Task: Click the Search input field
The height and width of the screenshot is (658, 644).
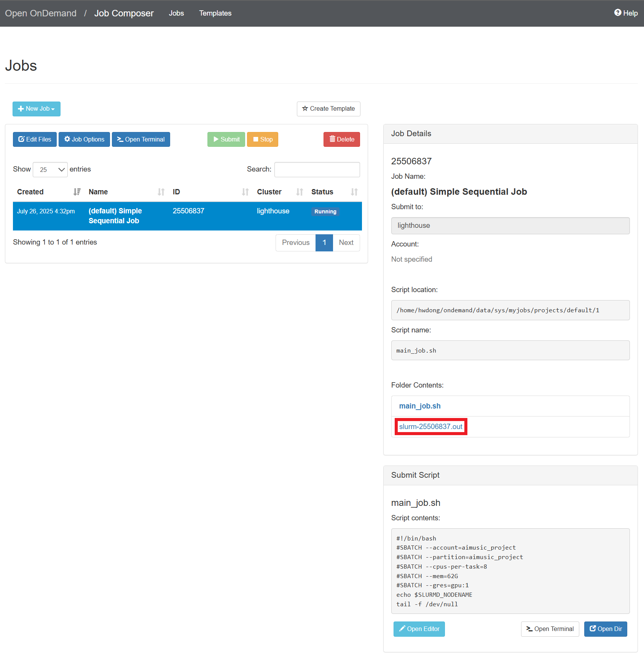Action: 317,170
